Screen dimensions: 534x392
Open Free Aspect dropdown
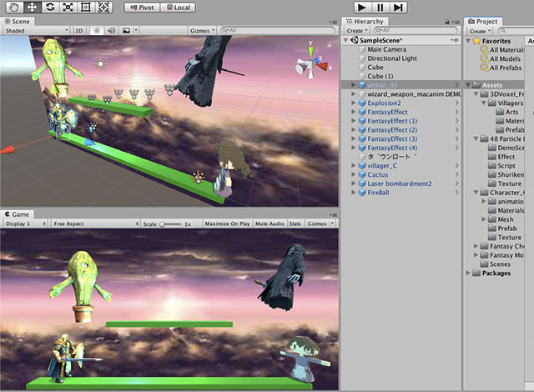pos(95,224)
